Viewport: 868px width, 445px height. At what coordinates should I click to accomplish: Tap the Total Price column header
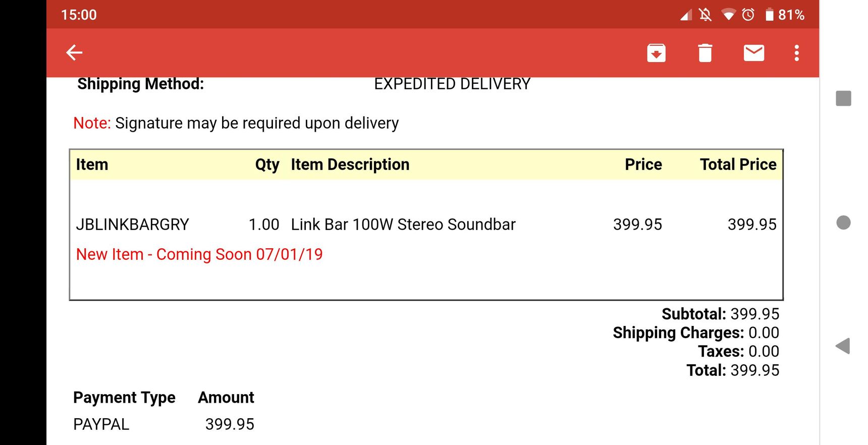point(738,164)
